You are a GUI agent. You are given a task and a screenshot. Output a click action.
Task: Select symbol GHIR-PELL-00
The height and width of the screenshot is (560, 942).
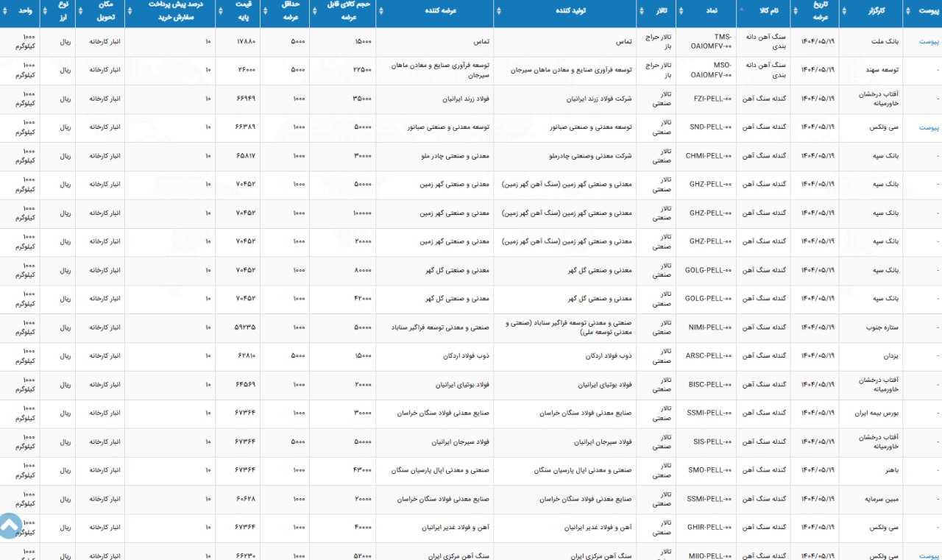point(710,527)
